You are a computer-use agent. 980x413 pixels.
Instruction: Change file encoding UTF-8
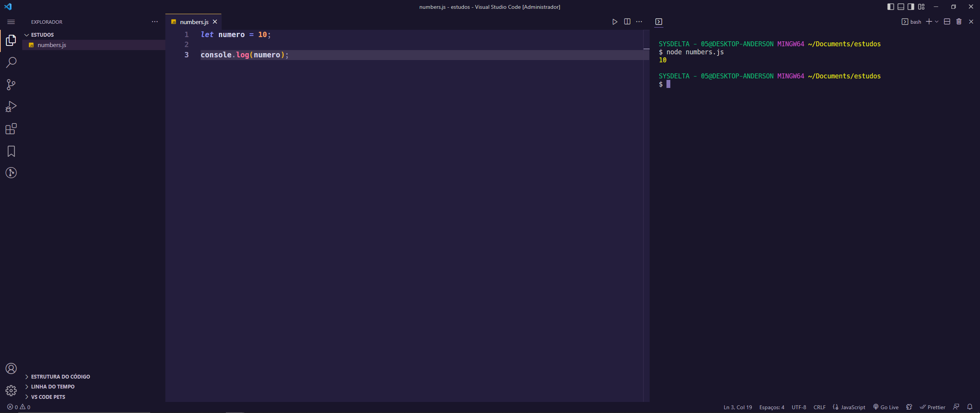pyautogui.click(x=799, y=407)
